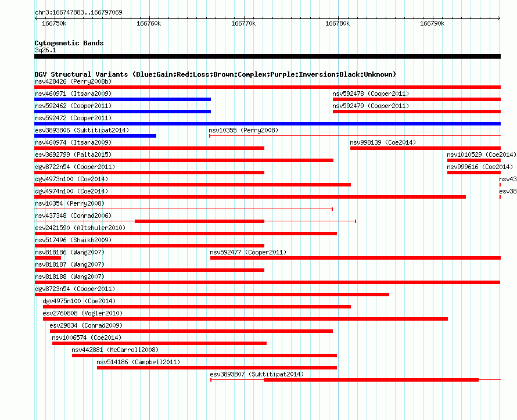Open nsv10355 (Perry2008) variant
The width and height of the screenshot is (517, 420).
click(x=243, y=130)
